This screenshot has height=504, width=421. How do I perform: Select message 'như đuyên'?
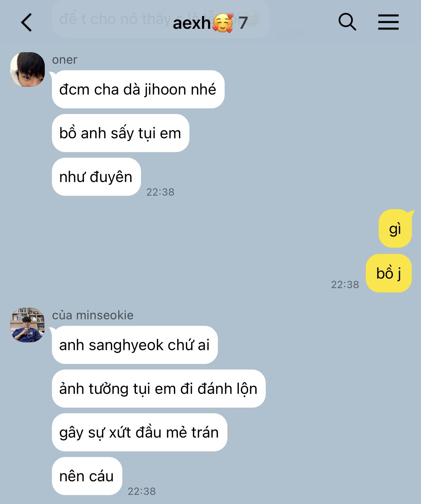click(x=96, y=177)
